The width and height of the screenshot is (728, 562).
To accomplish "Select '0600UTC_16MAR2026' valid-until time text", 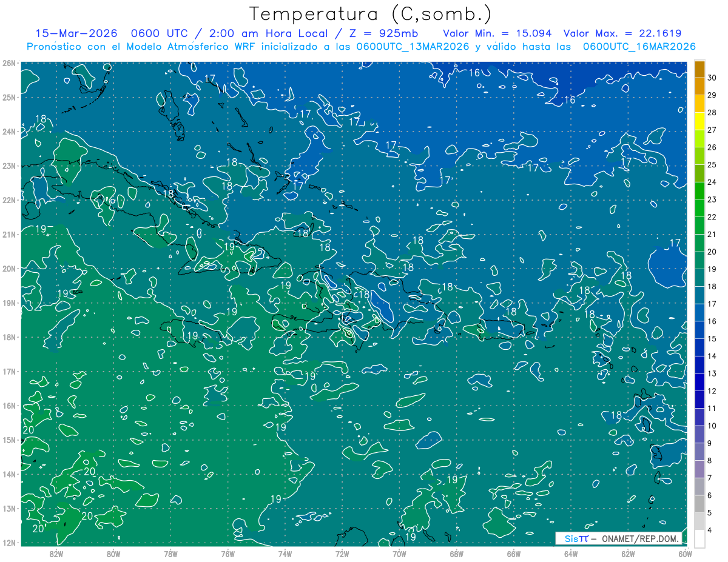I will (639, 46).
